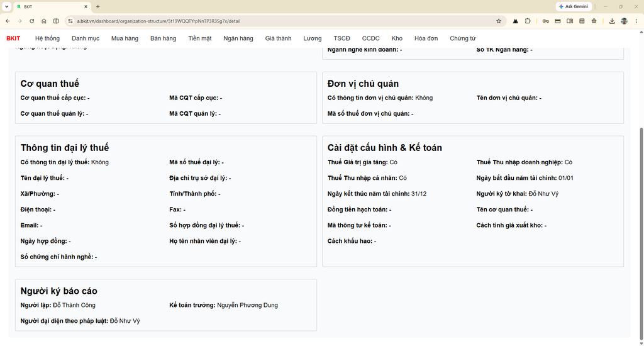The width and height of the screenshot is (644, 346).
Task: Click the incognito-style bug icon in toolbar
Action: [x=594, y=21]
